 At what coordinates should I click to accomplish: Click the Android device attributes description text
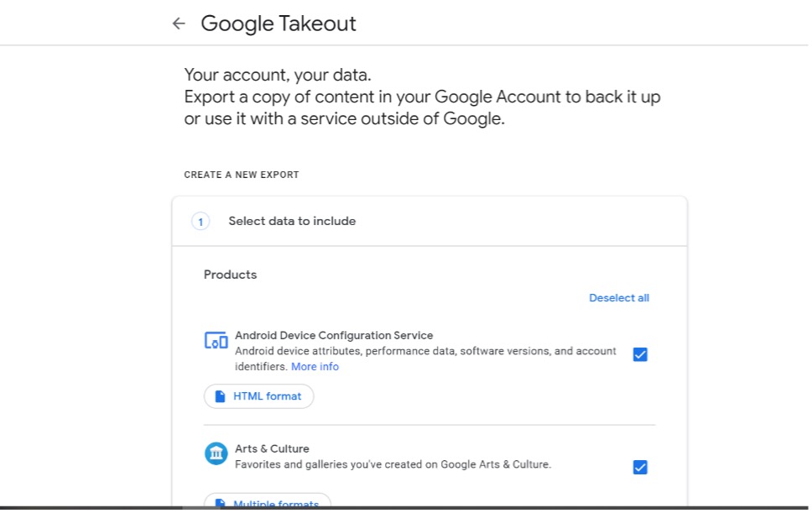click(425, 359)
